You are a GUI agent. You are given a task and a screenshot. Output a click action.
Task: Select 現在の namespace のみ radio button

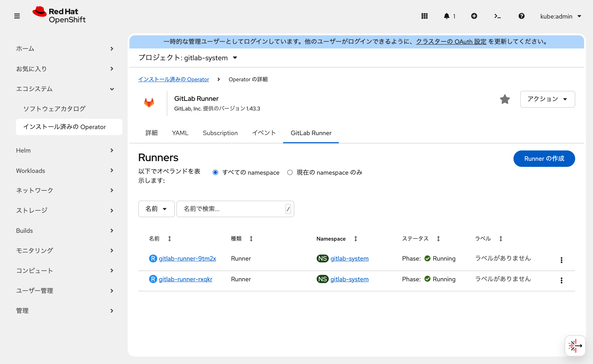coord(290,172)
